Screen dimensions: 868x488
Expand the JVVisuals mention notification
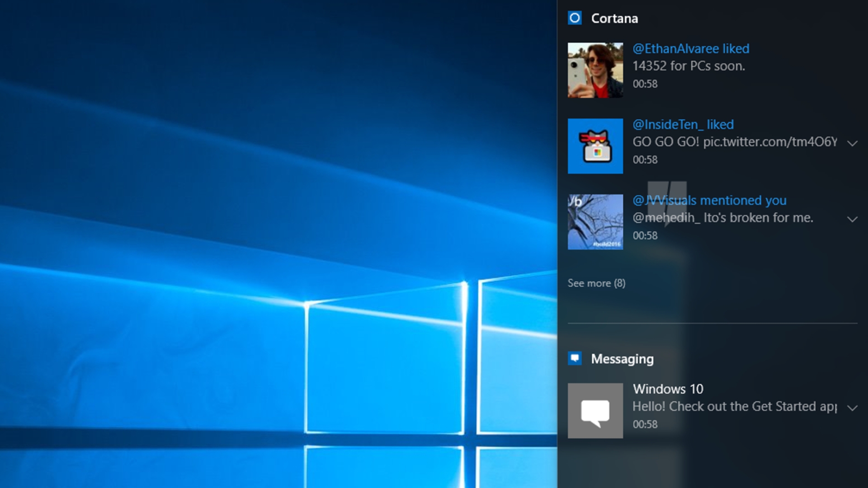pyautogui.click(x=852, y=219)
